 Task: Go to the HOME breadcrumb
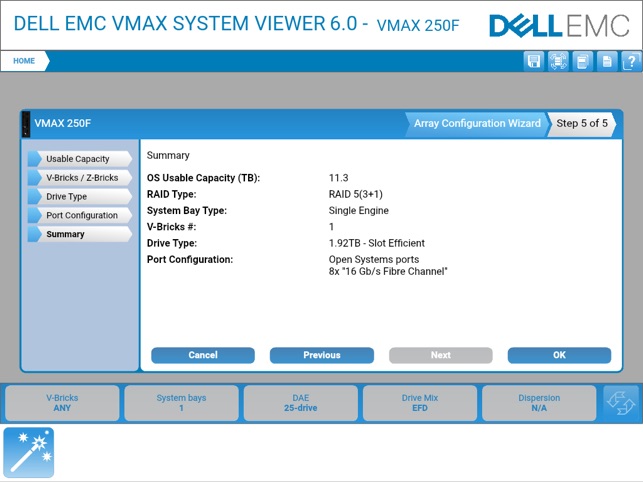[x=24, y=61]
